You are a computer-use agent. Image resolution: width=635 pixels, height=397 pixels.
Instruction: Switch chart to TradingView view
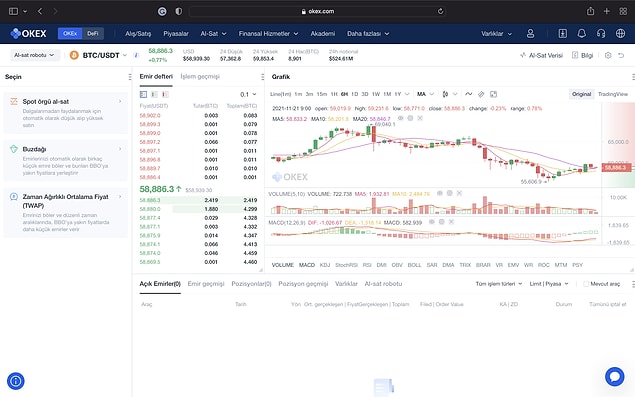(x=613, y=94)
